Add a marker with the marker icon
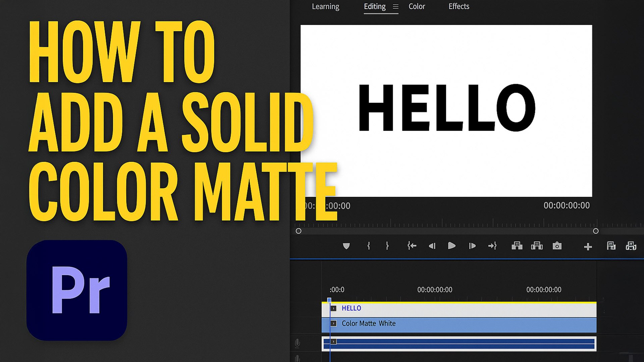 pos(346,246)
